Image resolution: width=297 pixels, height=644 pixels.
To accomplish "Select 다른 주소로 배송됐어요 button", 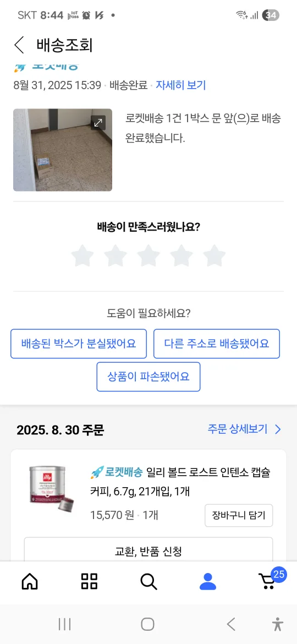I will [x=217, y=344].
